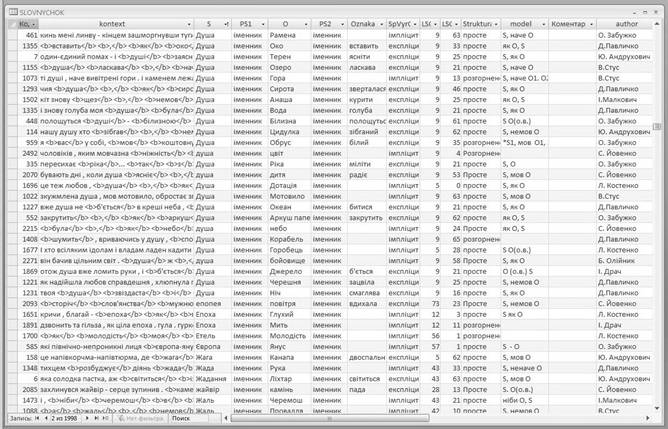
Task: Click the SLOVNYCHOK table icon in title bar
Action: [x=13, y=12]
